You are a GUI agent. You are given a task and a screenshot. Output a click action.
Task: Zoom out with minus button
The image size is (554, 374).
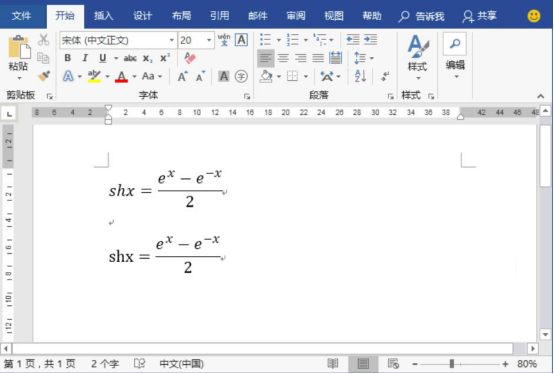(x=415, y=364)
